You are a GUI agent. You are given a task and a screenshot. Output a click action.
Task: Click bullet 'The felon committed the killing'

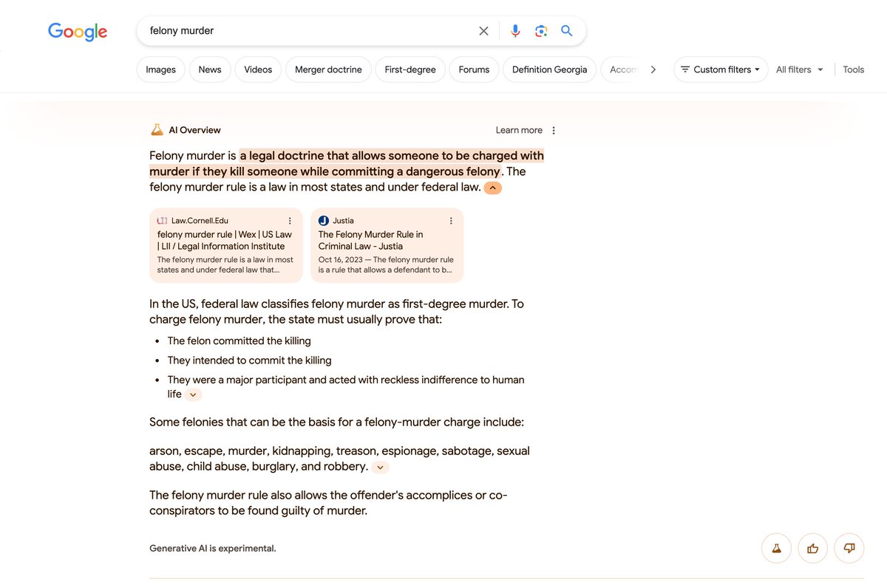click(x=239, y=341)
